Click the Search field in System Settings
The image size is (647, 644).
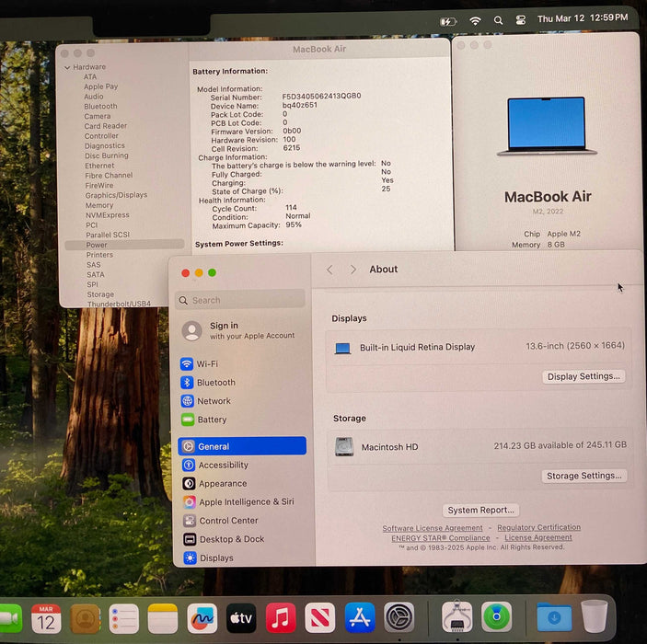(x=240, y=300)
